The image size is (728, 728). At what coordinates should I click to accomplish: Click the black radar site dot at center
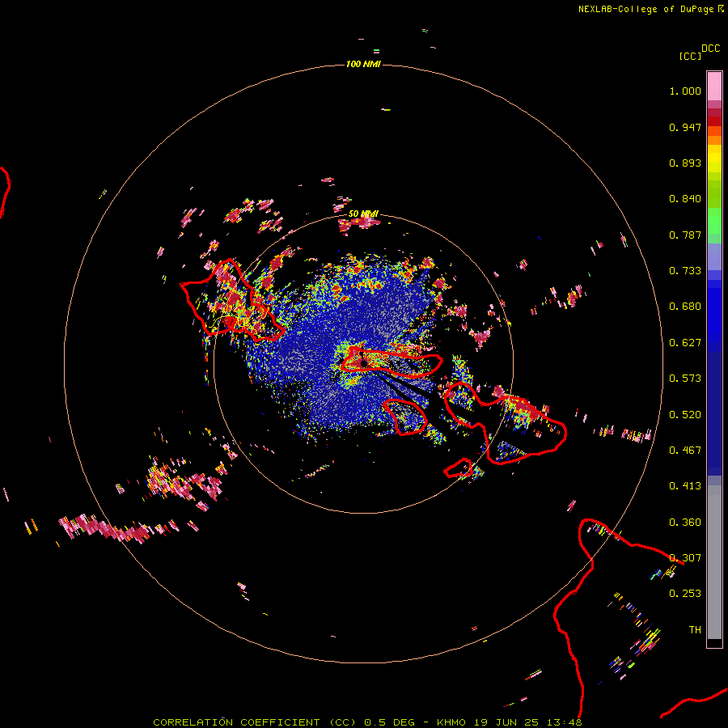point(363,363)
